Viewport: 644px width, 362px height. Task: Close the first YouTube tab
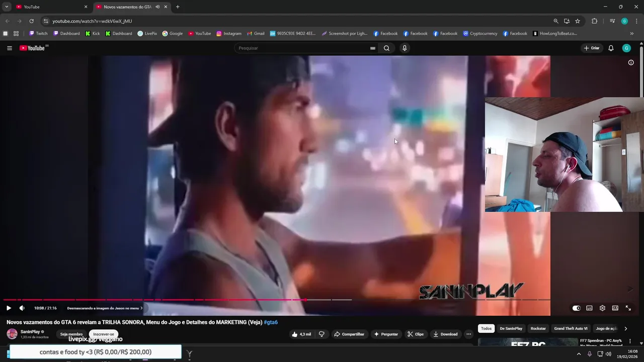click(86, 7)
